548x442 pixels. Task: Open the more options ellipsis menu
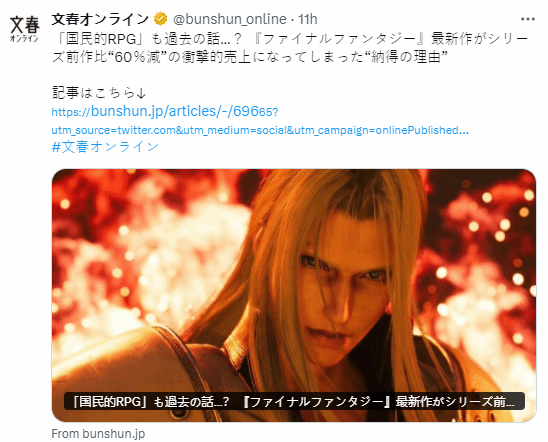pos(528,19)
